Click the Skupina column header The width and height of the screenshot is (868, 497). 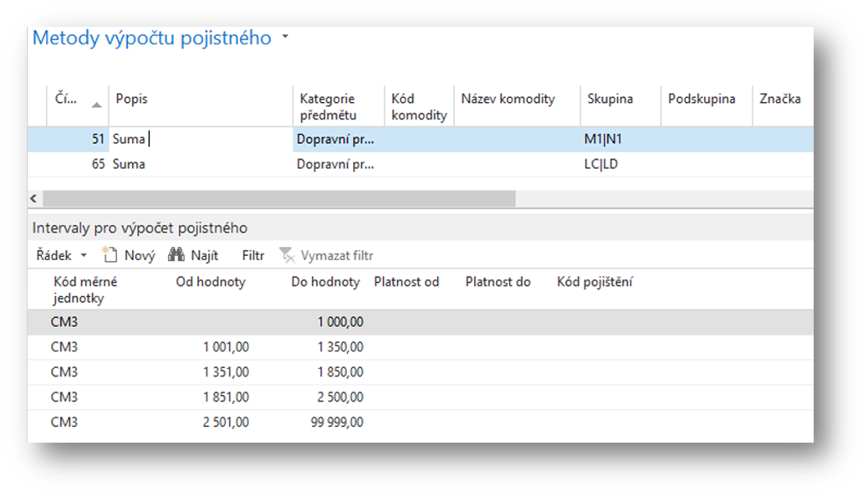(610, 99)
